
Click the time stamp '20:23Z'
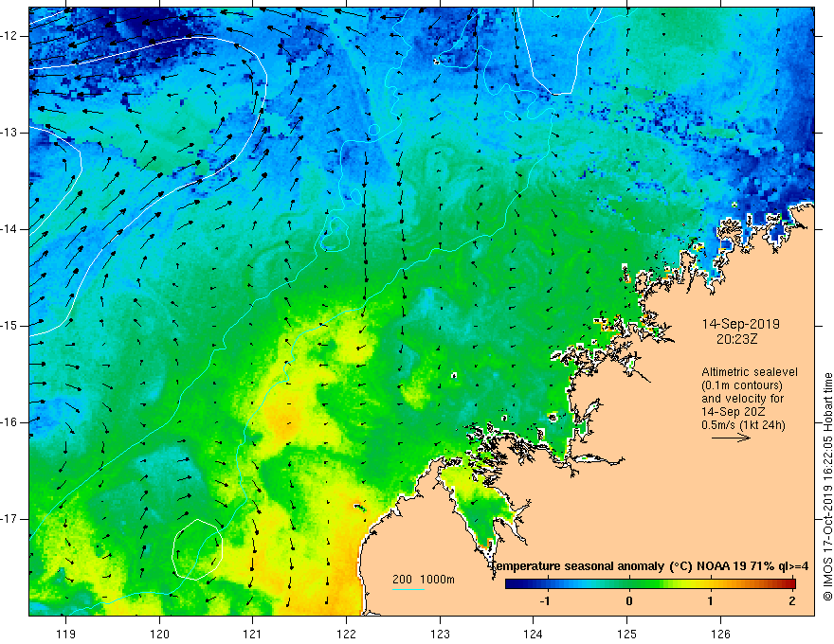pos(736,339)
